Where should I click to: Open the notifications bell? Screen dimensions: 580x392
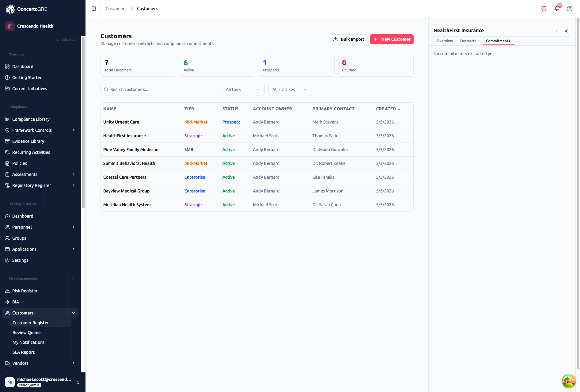[557, 9]
